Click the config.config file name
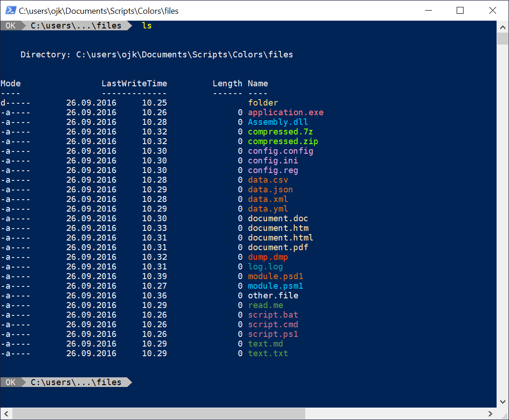Screen dimensions: 509x420 click(281, 151)
